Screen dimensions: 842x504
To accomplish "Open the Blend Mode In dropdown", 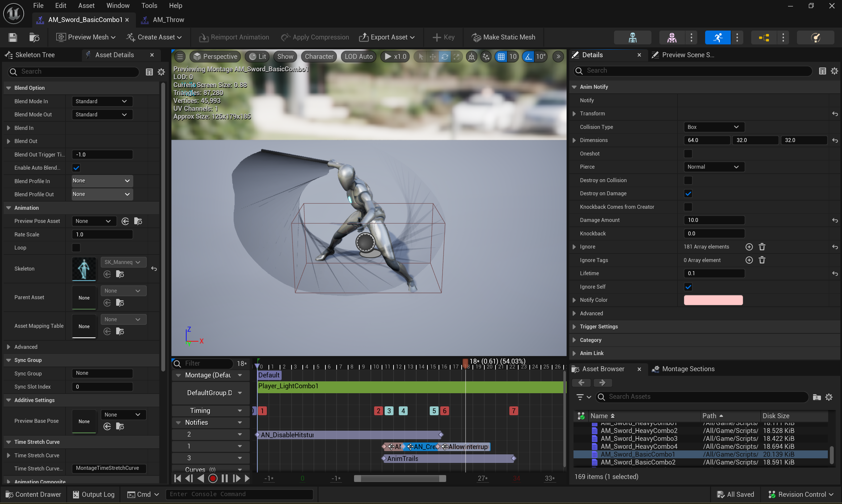I will coord(102,101).
